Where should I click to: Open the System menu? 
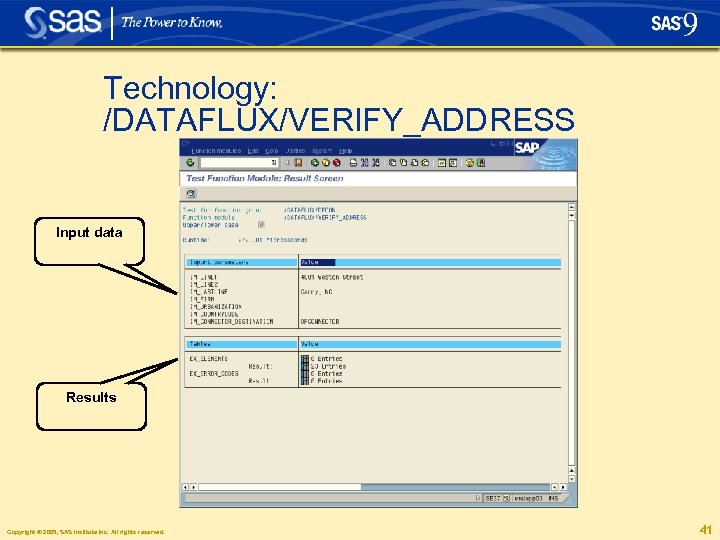click(x=322, y=151)
